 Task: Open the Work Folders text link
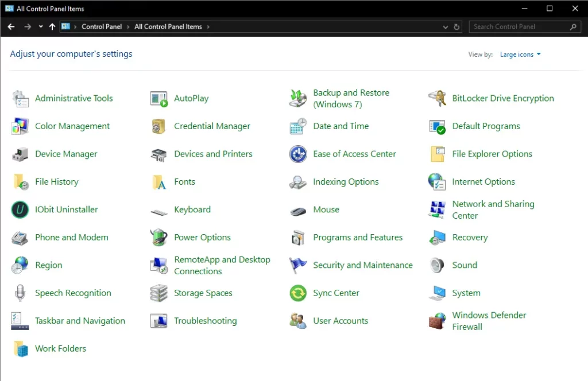click(60, 348)
